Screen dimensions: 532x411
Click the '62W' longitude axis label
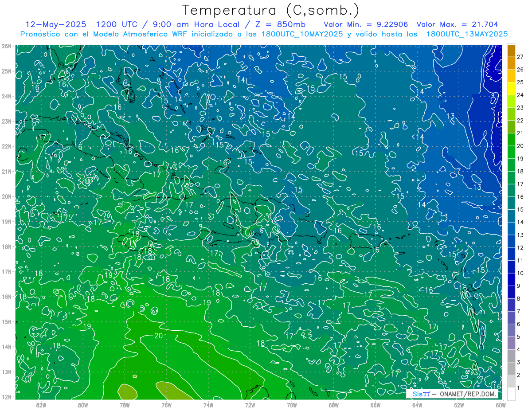459,405
